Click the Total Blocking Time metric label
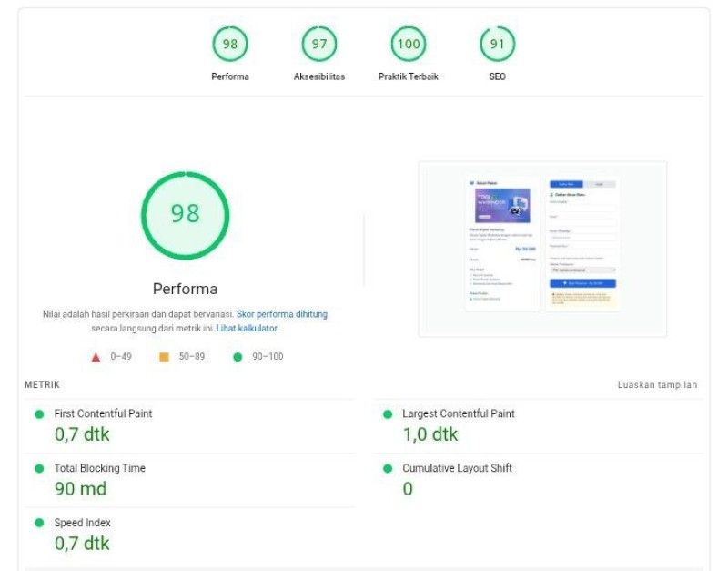The height and width of the screenshot is (571, 728). click(x=99, y=468)
